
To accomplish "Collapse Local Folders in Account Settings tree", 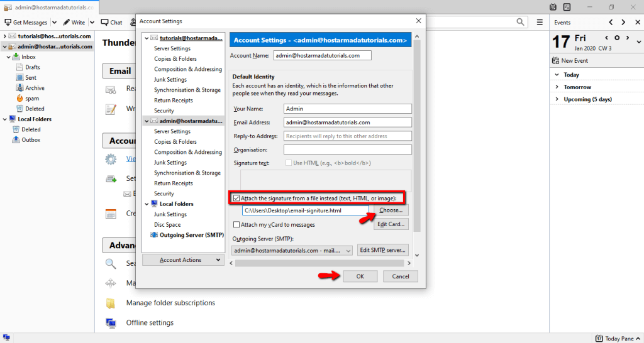I will coord(147,204).
